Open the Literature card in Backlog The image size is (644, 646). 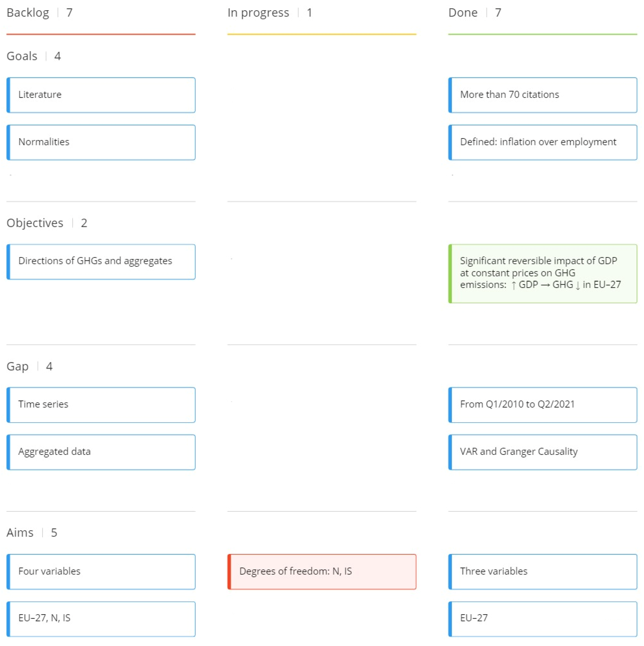101,95
